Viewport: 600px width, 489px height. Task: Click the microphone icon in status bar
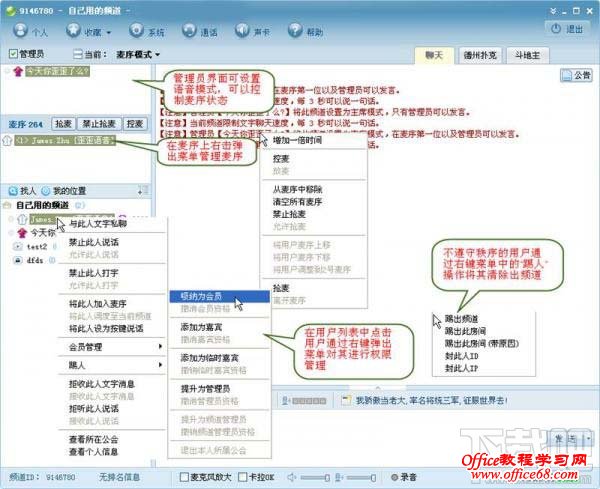coord(339,477)
